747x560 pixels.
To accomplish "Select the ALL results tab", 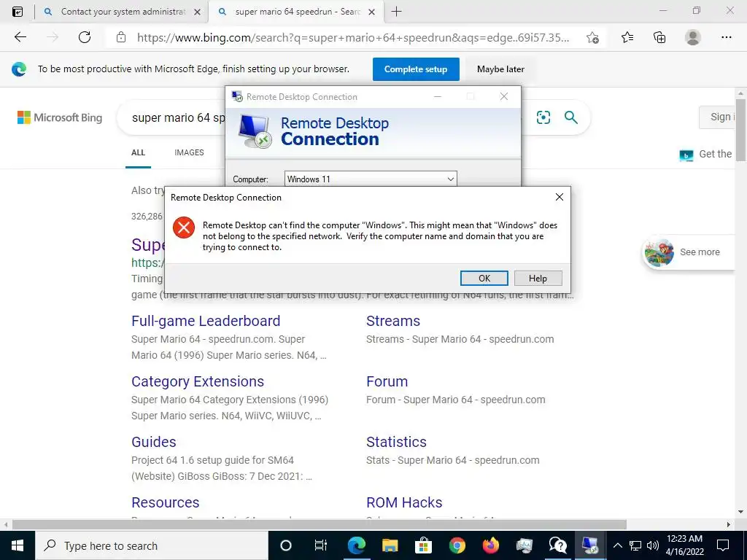I will click(x=138, y=152).
